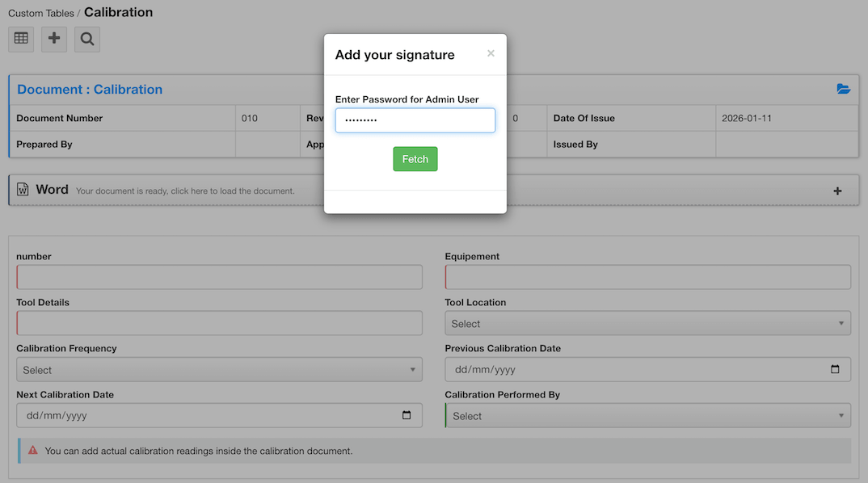868x483 pixels.
Task: Click the Prepared By label
Action: pos(44,145)
